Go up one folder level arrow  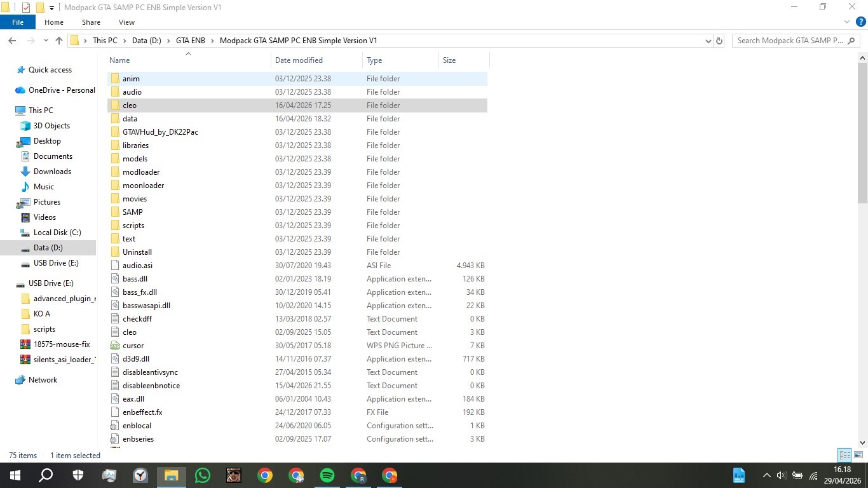click(59, 41)
